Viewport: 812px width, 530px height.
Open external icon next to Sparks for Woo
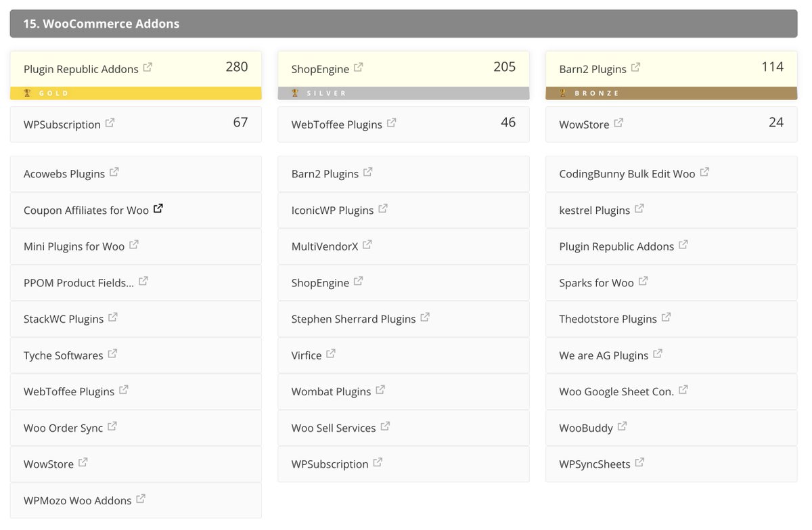click(x=643, y=282)
